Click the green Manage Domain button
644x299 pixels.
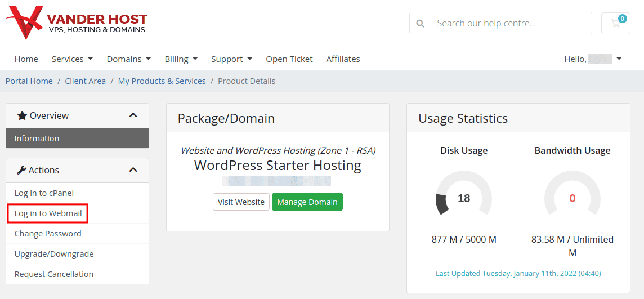307,202
